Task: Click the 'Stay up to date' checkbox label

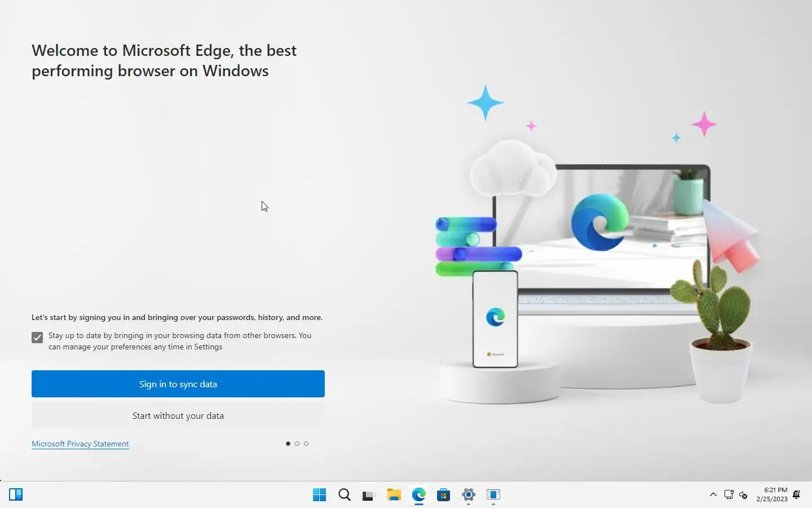Action: tap(180, 341)
